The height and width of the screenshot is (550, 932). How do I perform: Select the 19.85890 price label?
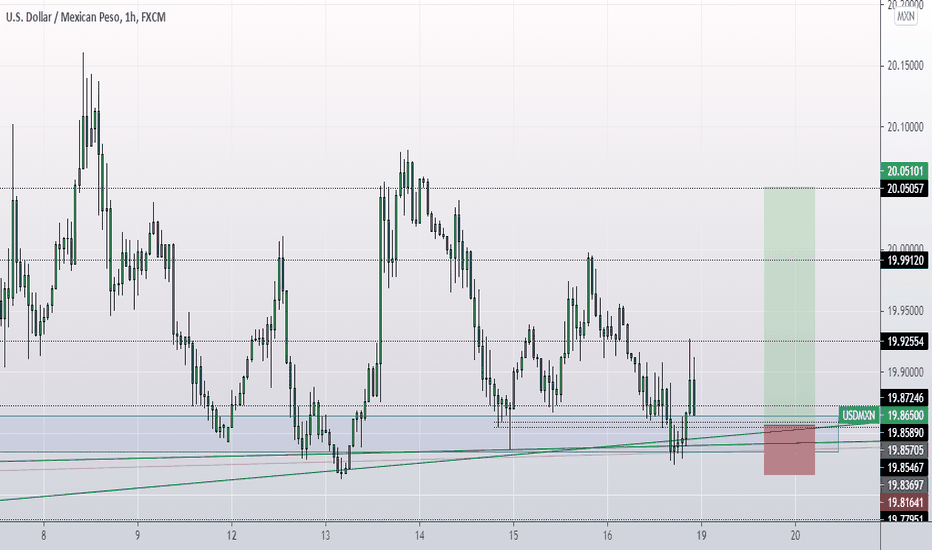[904, 432]
